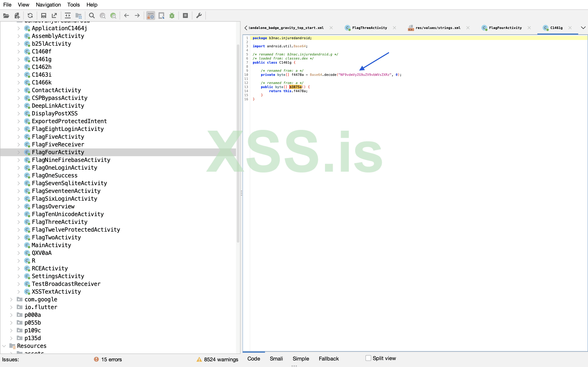Open Text search with the magnifier icon
Screen dimensions: 588x367
click(92, 16)
